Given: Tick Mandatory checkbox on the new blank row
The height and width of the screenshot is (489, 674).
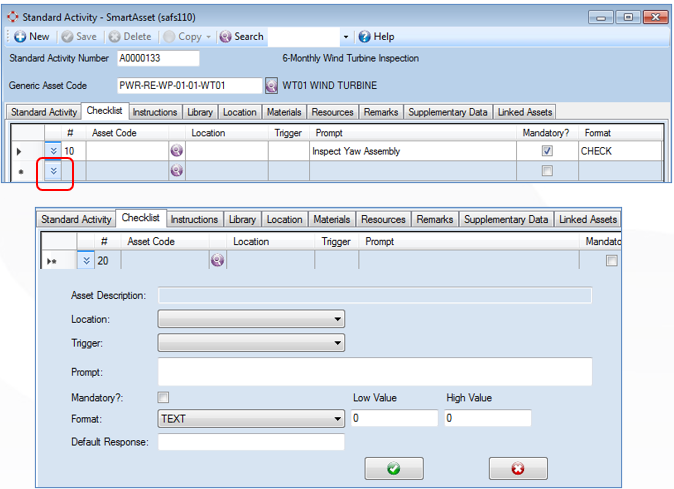Looking at the screenshot, I should (x=547, y=171).
